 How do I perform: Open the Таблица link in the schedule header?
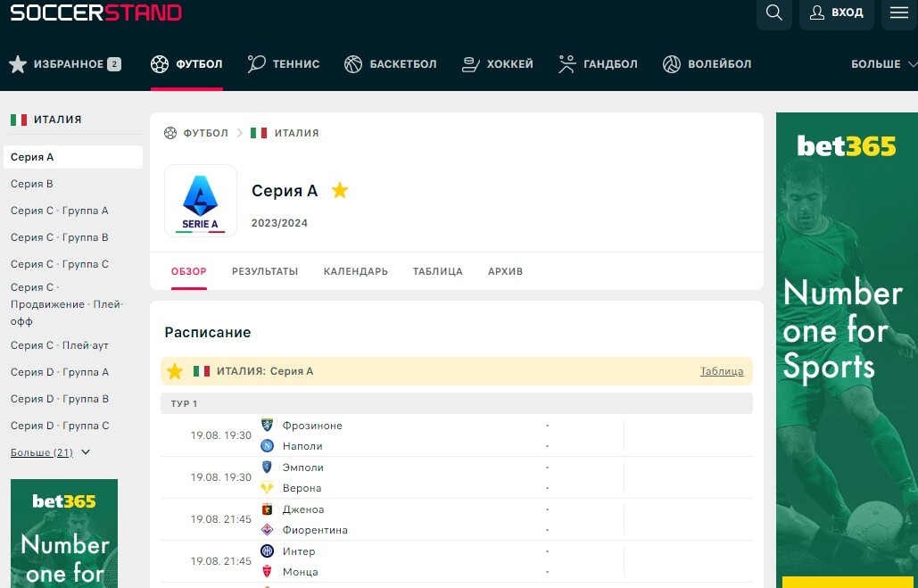click(721, 370)
